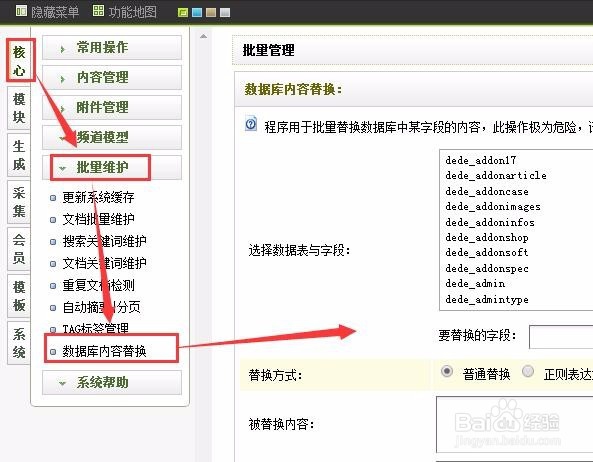Open 数据库内容替换 link
The width and height of the screenshot is (593, 462).
(104, 351)
